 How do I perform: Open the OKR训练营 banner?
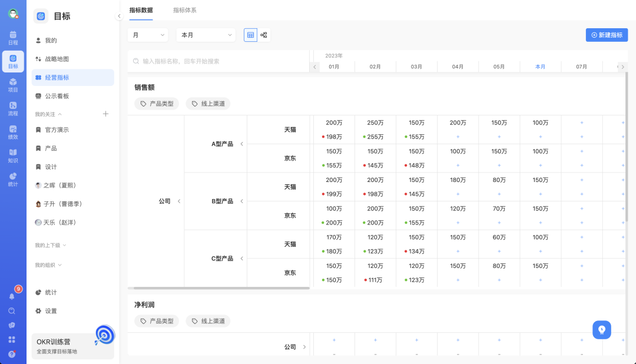(x=73, y=346)
